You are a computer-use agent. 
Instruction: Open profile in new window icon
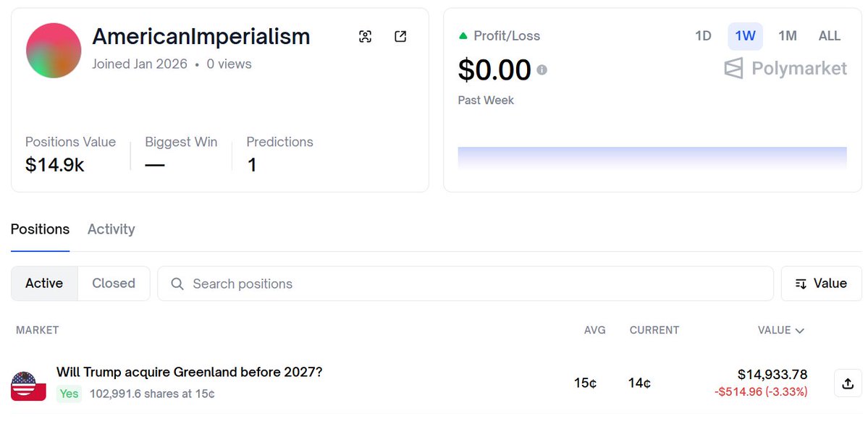click(x=400, y=37)
